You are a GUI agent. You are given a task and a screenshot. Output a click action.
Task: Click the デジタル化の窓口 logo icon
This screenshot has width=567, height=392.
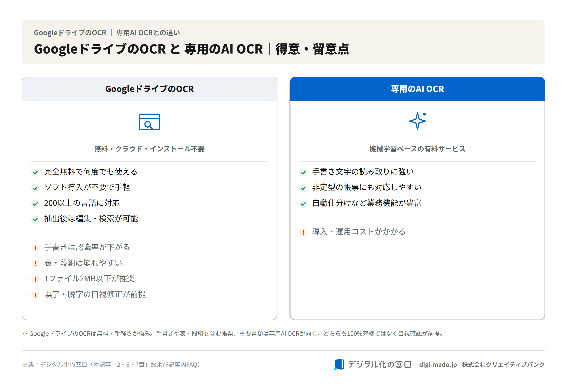pyautogui.click(x=339, y=364)
